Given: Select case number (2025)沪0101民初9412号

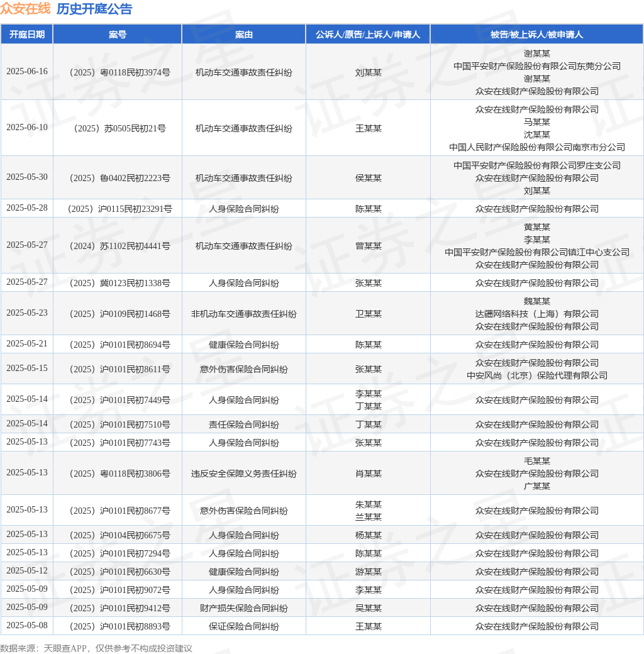Looking at the screenshot, I should (x=119, y=609).
